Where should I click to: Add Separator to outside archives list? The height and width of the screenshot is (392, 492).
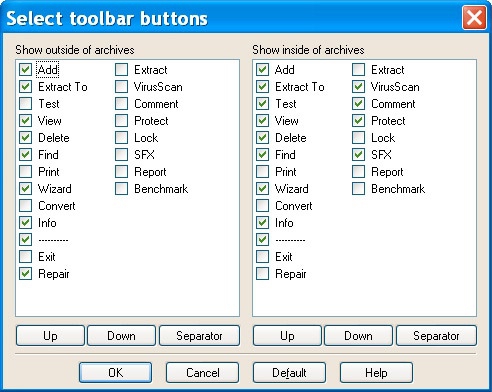pyautogui.click(x=199, y=336)
